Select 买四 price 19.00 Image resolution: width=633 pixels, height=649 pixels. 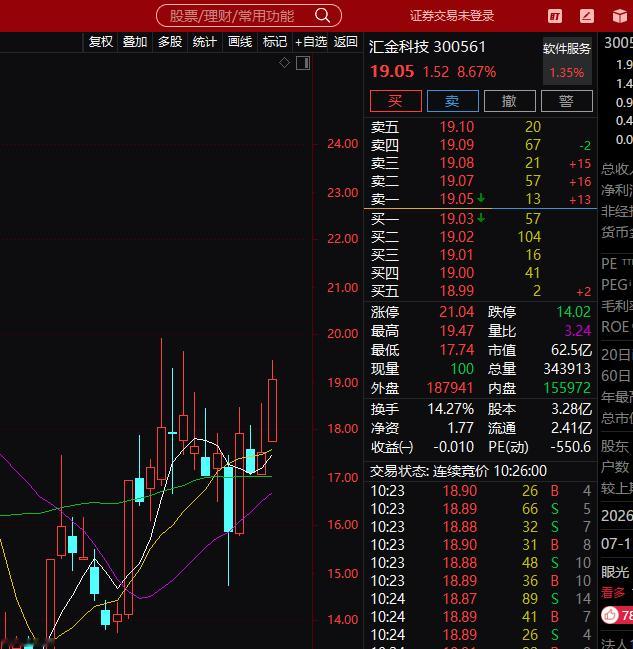click(x=457, y=273)
